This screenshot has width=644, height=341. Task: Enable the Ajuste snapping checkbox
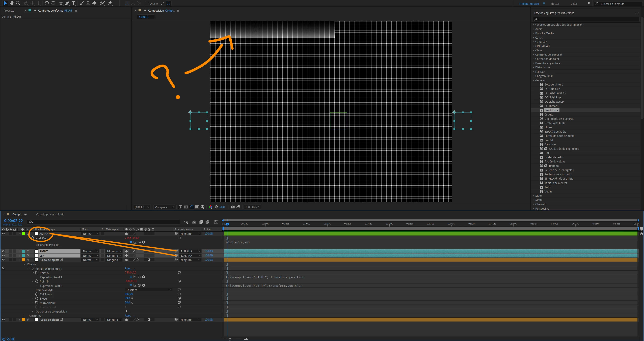point(148,4)
